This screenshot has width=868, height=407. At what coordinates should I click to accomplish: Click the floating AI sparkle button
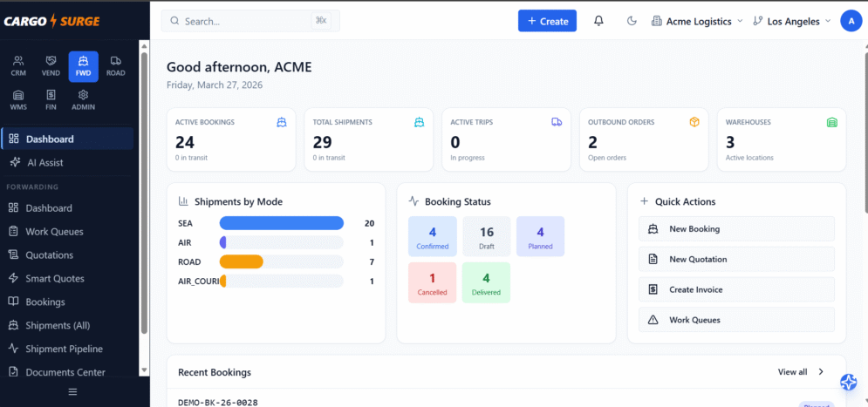click(849, 382)
